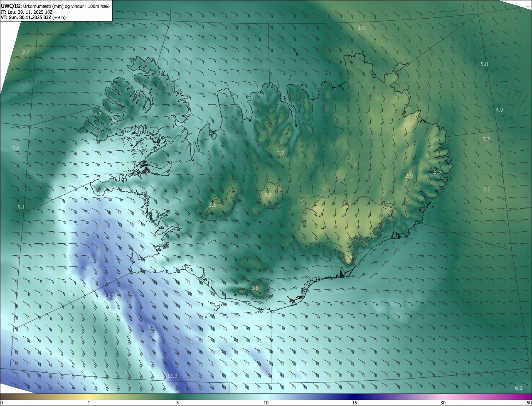The image size is (532, 406).
Task: Click the 2.2 value label
Action: coord(318,209)
